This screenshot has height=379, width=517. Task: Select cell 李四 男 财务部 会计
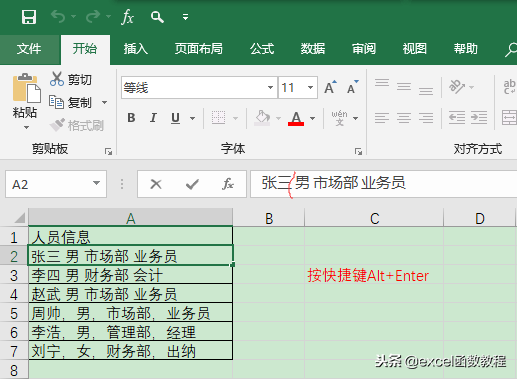coord(131,275)
